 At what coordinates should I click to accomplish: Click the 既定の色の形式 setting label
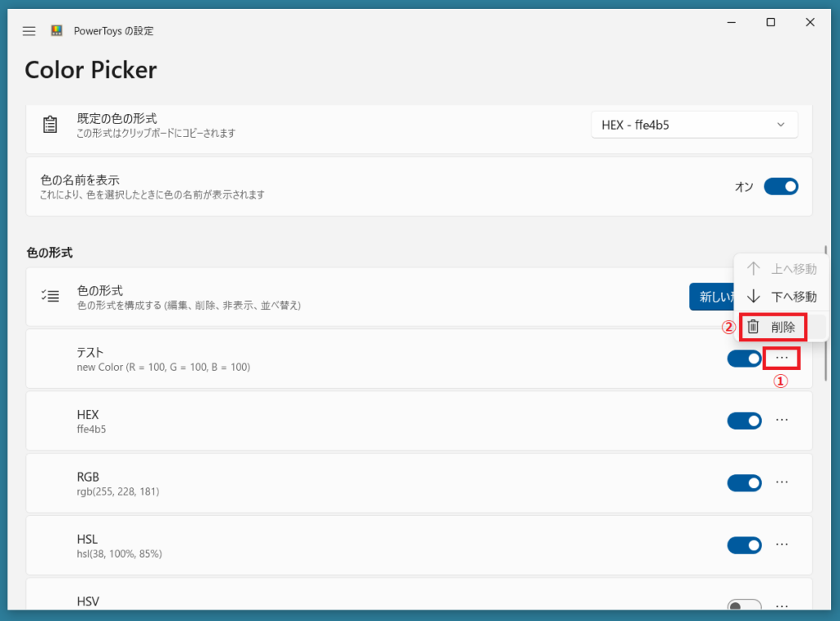click(x=116, y=118)
